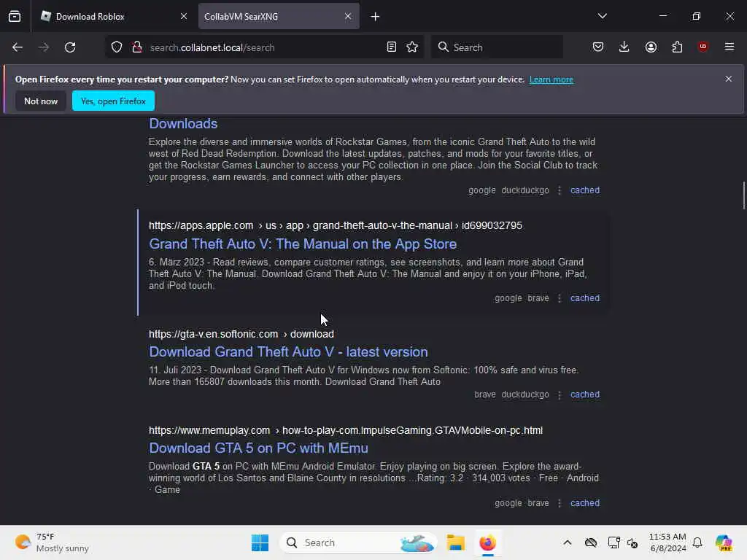Close the Download Roblox tab
Image resolution: width=747 pixels, height=560 pixels.
pyautogui.click(x=183, y=16)
